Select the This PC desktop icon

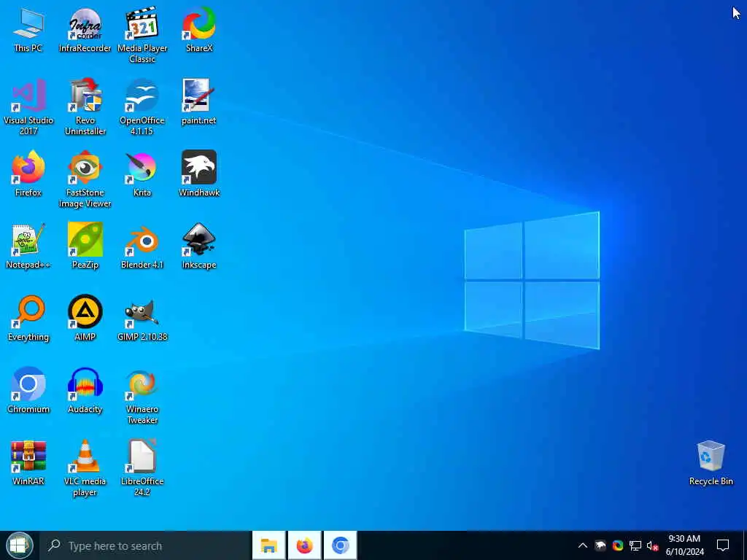(x=28, y=29)
